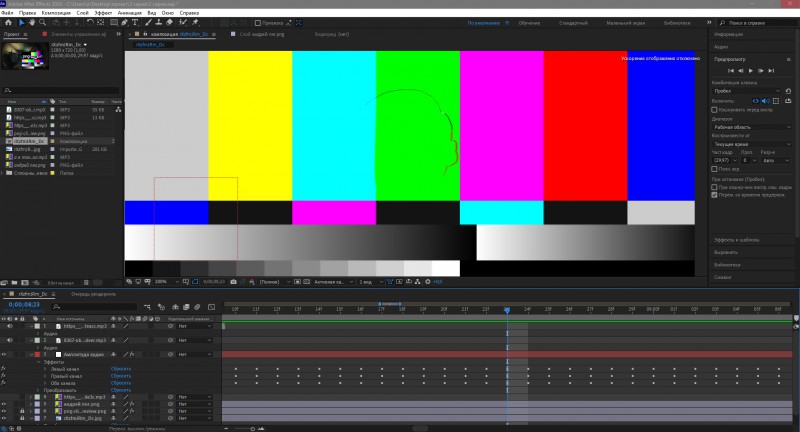This screenshot has height=432, width=800.
Task: Select the Selection arrow tool
Action: point(21,22)
